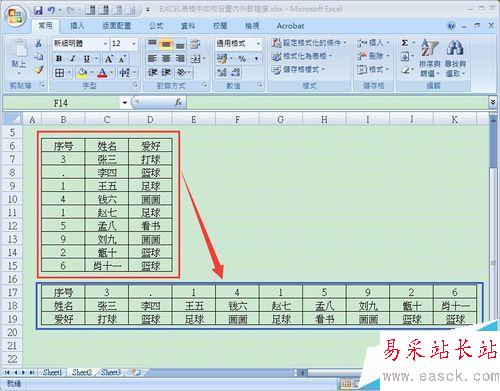The image size is (500, 391).
Task: Increase font size with large A
Action: tap(109, 59)
